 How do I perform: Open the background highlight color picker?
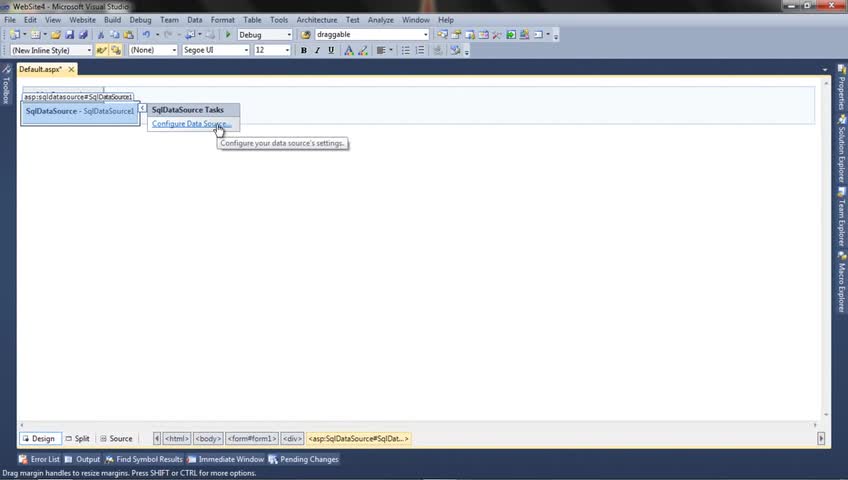click(363, 50)
